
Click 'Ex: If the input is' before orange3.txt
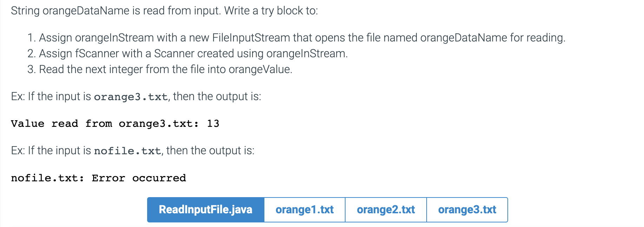pyautogui.click(x=51, y=97)
